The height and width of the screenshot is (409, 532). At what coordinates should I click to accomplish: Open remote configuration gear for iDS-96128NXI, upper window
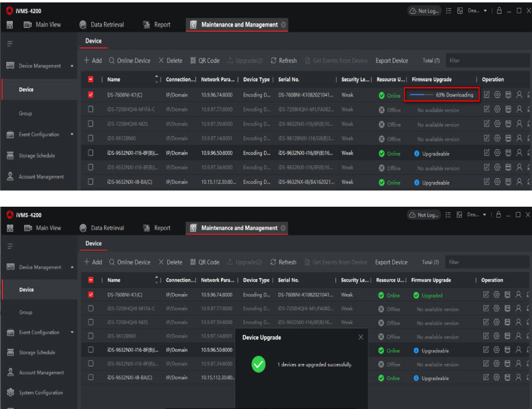[497, 139]
